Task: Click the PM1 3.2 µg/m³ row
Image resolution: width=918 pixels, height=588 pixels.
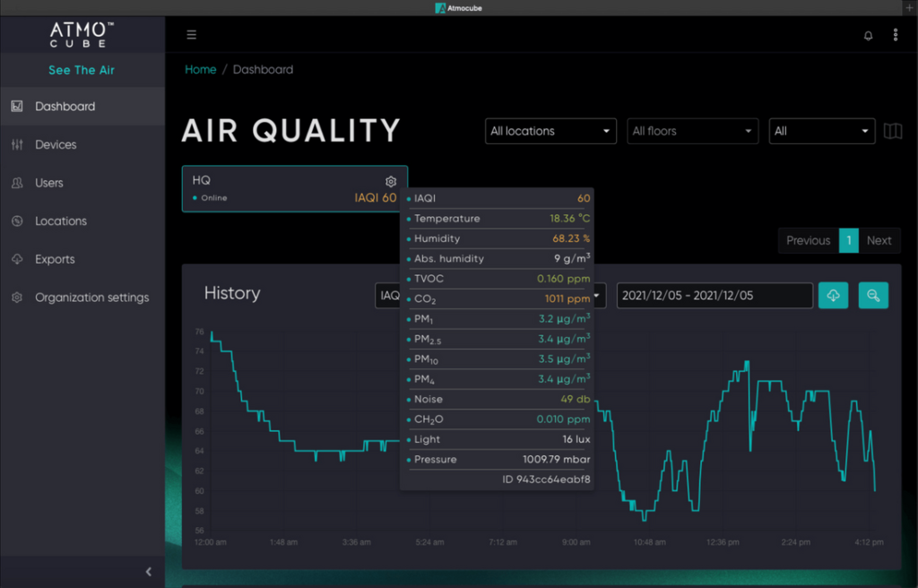Action: tap(498, 319)
